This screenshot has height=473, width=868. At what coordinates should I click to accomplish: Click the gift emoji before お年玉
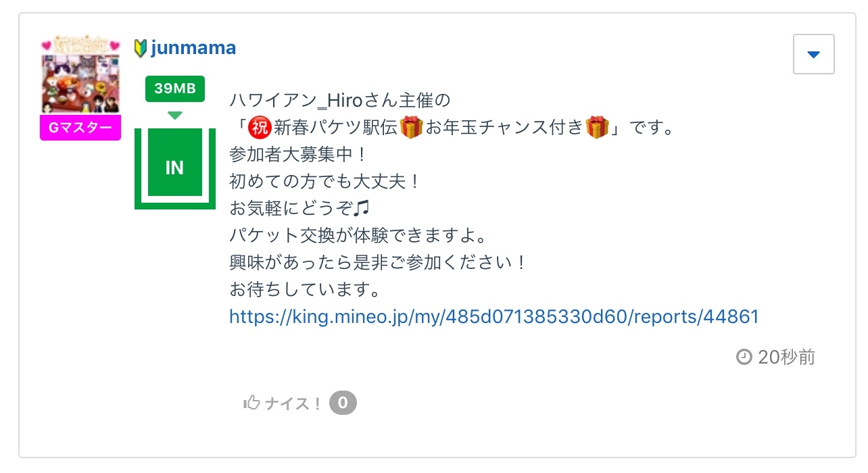(411, 127)
